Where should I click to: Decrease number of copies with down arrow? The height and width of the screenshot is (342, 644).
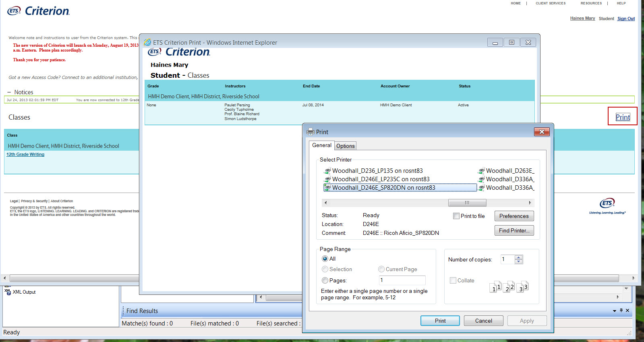click(x=519, y=261)
